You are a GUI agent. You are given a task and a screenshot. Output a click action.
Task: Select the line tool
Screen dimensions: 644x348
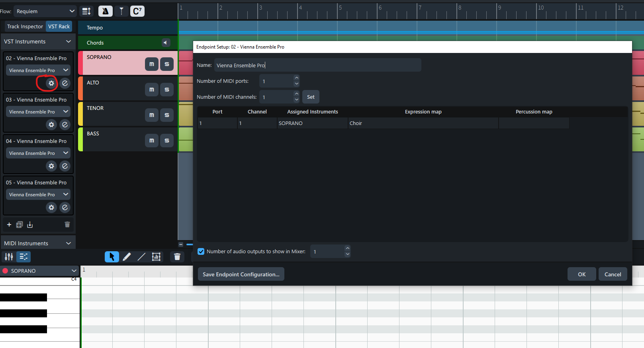[141, 257]
